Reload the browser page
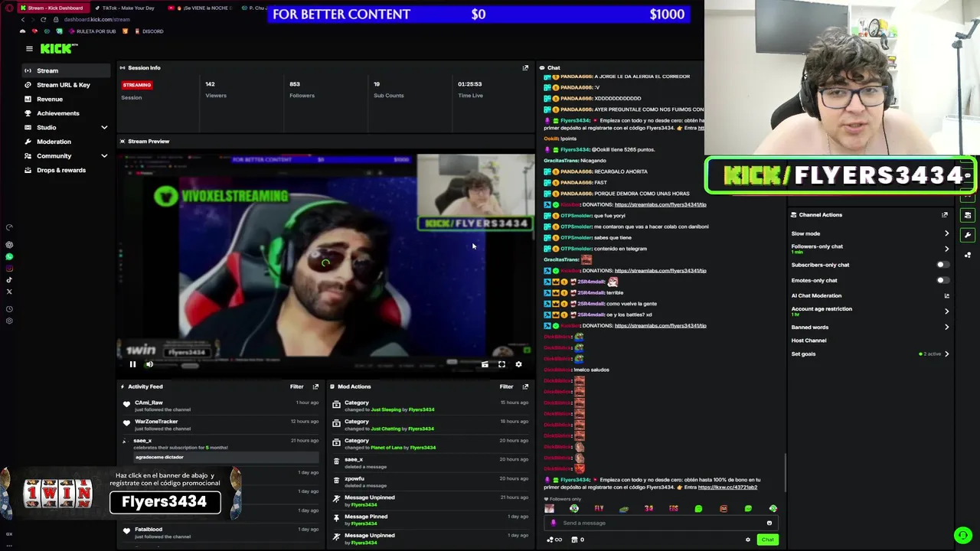980x551 pixels. (x=43, y=19)
